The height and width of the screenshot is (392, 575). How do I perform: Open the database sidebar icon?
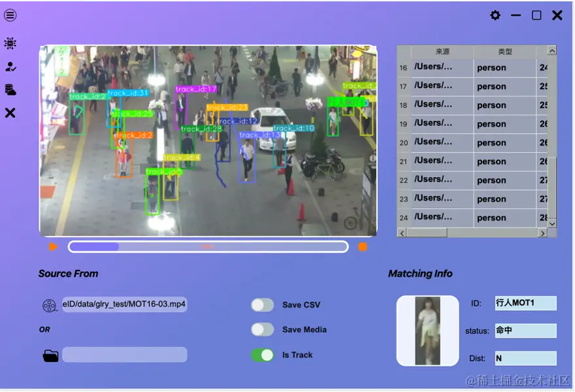point(10,90)
